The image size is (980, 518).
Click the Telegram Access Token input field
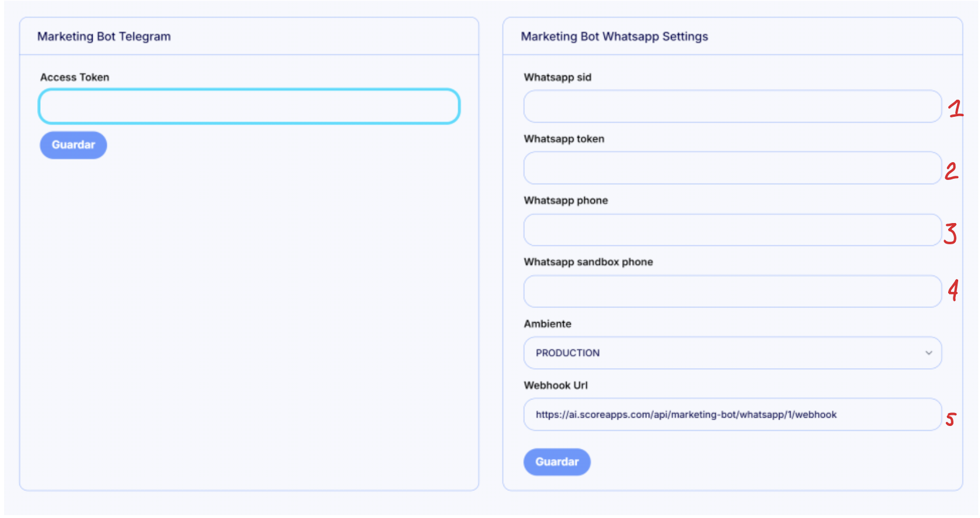[249, 106]
